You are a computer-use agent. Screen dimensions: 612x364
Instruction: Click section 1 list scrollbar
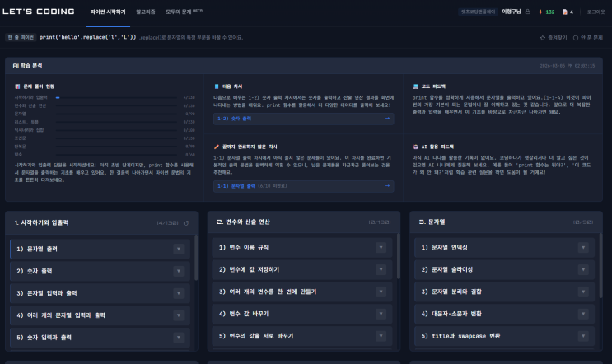coord(196,258)
